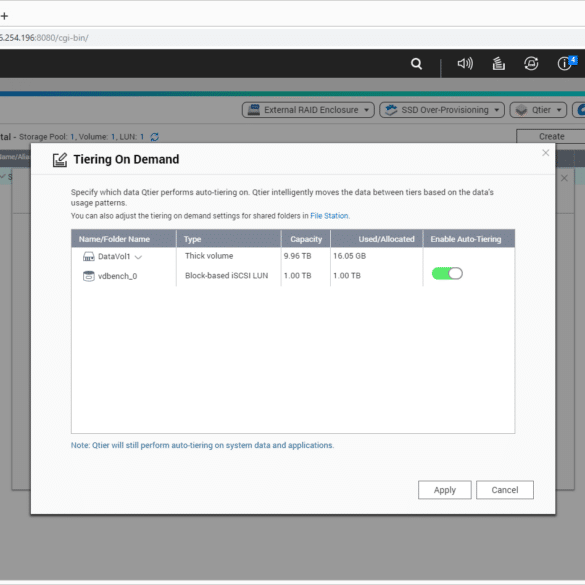
Task: Open volume control speaker icon
Action: click(465, 63)
